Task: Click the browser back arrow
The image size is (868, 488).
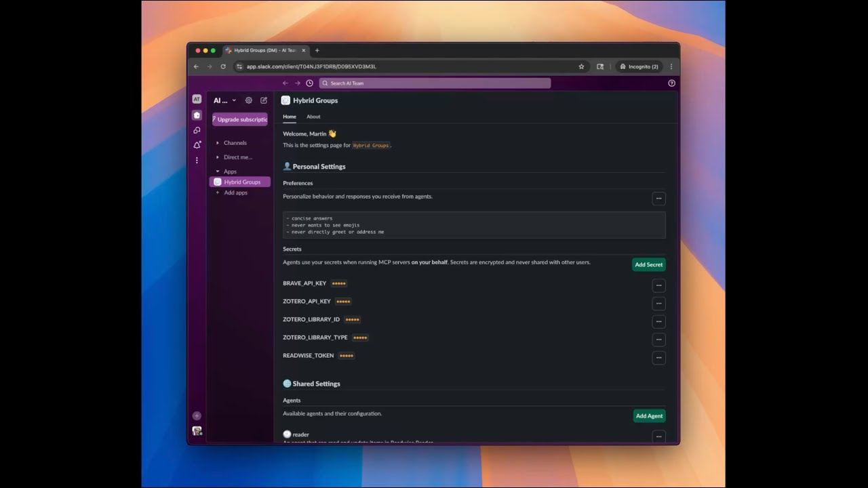Action: tap(196, 66)
